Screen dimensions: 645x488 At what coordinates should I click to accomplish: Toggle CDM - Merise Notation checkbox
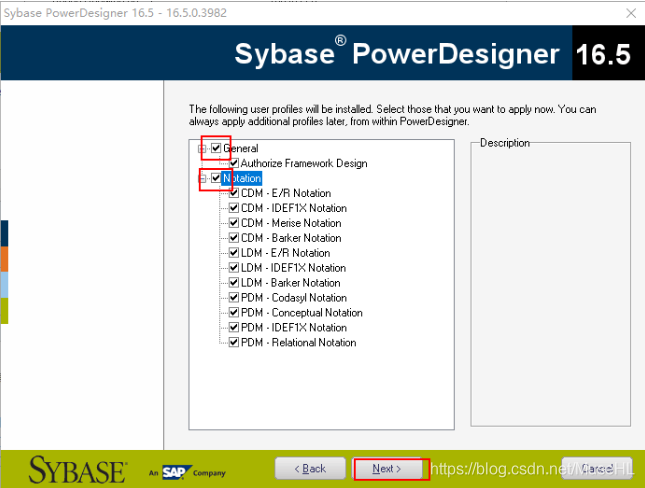pos(234,223)
